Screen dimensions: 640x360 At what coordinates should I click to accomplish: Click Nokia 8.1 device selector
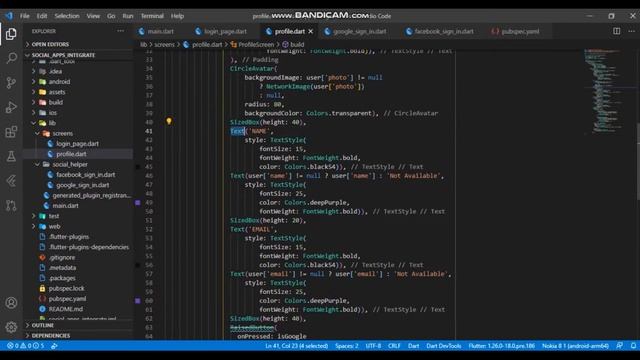coord(575,346)
